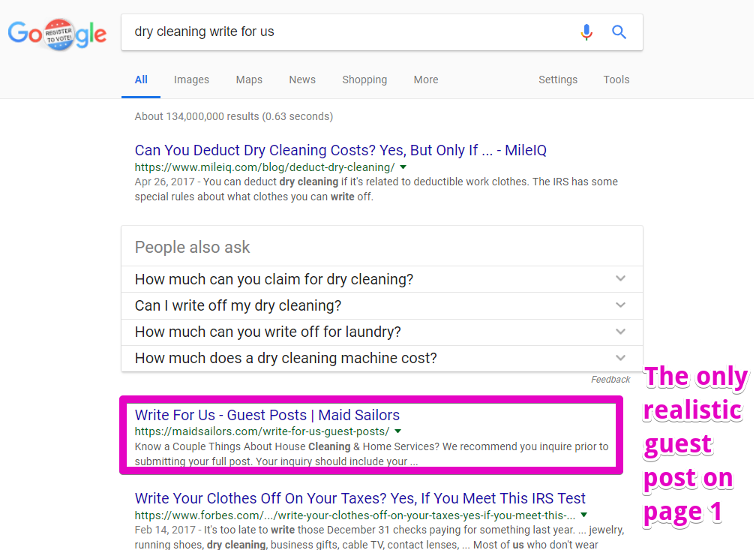
Task: Click the mileiq.com URL dropdown arrow
Action: tap(403, 167)
